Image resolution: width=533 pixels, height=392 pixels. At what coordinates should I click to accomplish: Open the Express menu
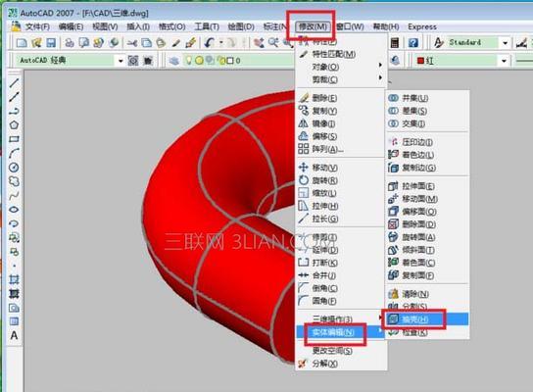422,26
